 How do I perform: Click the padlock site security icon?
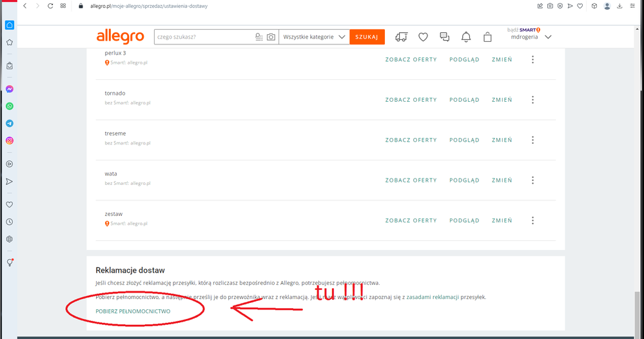point(81,6)
